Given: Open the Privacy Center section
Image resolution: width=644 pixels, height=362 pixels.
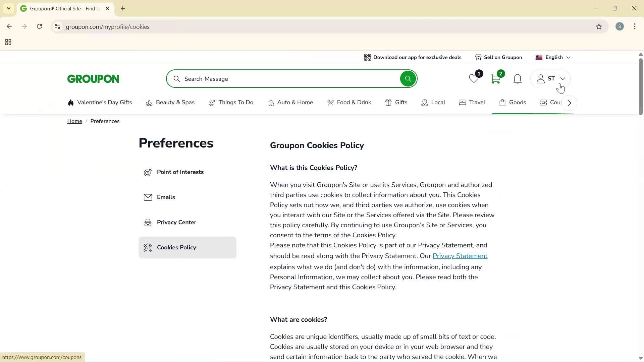Looking at the screenshot, I should [x=176, y=222].
